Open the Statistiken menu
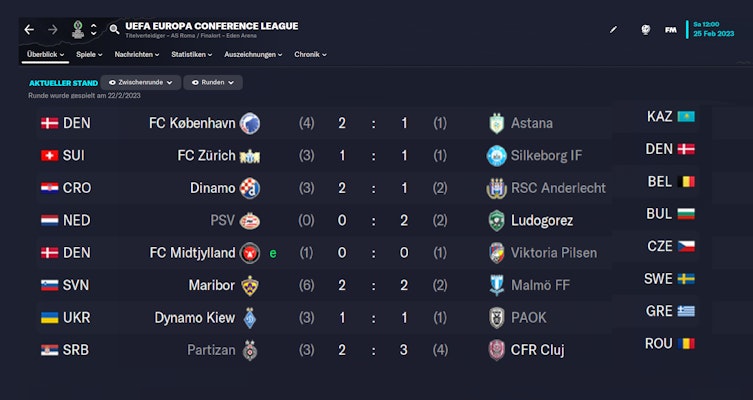Screen dimensions: 753x400 click(192, 54)
